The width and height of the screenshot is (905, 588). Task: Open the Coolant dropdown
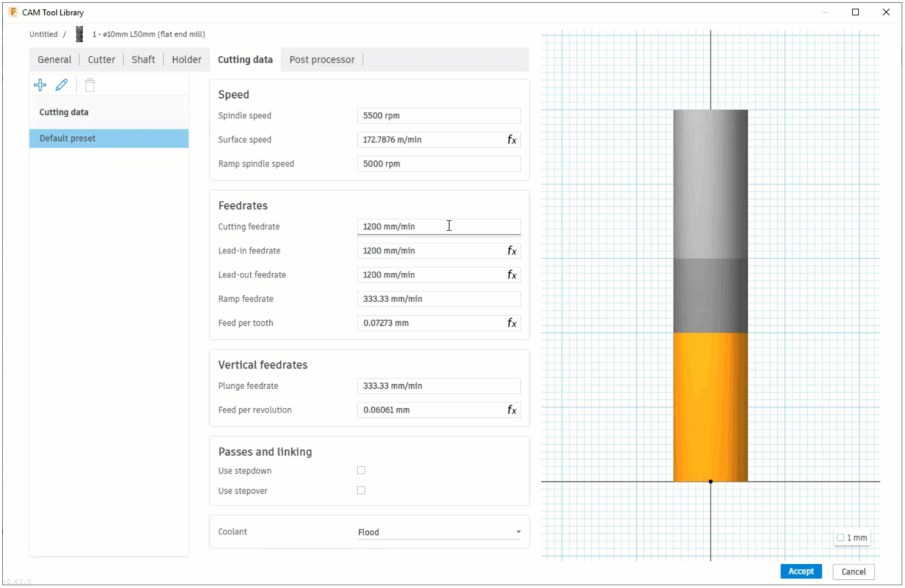pos(439,531)
